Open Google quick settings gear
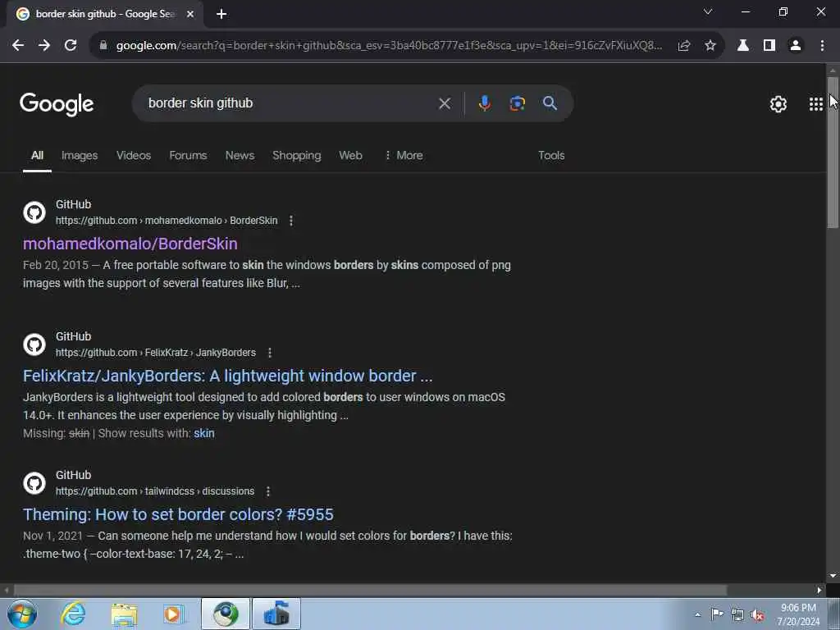 [778, 104]
